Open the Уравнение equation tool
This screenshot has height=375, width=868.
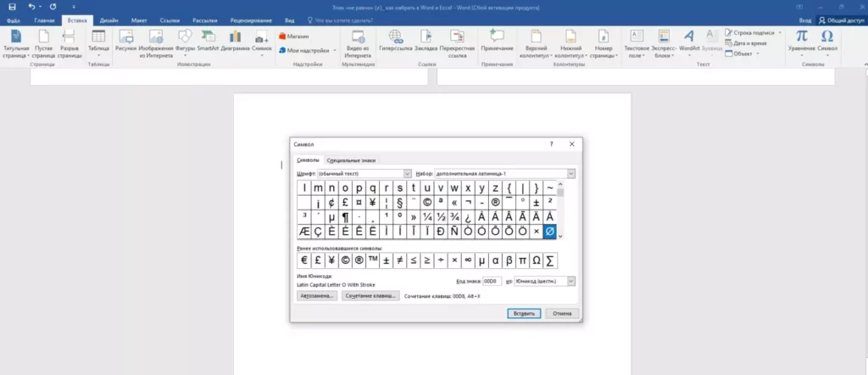coord(802,44)
